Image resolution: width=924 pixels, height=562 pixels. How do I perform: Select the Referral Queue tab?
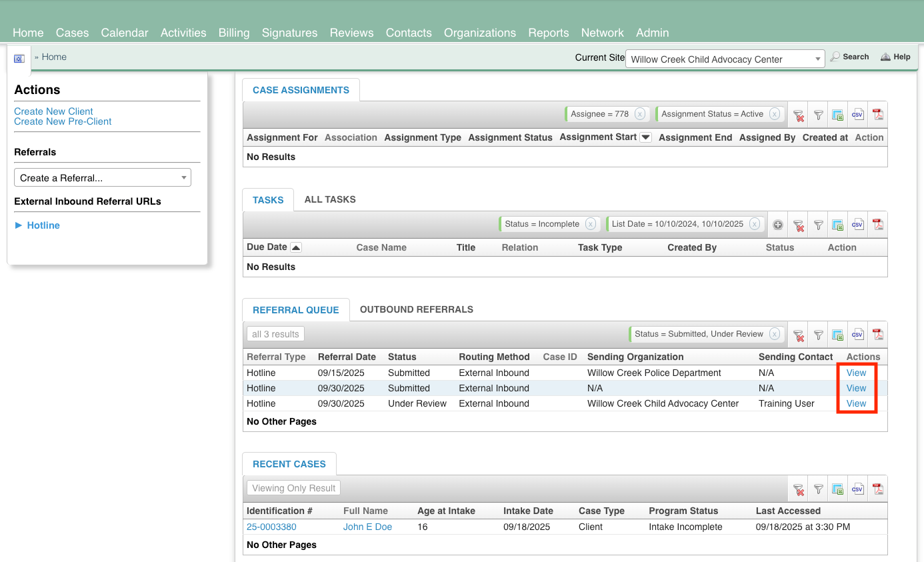click(296, 310)
